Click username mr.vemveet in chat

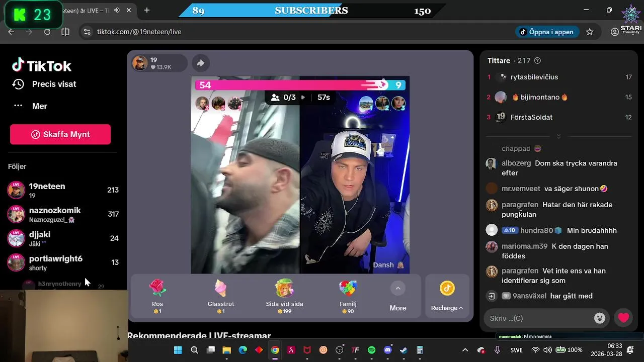click(521, 189)
